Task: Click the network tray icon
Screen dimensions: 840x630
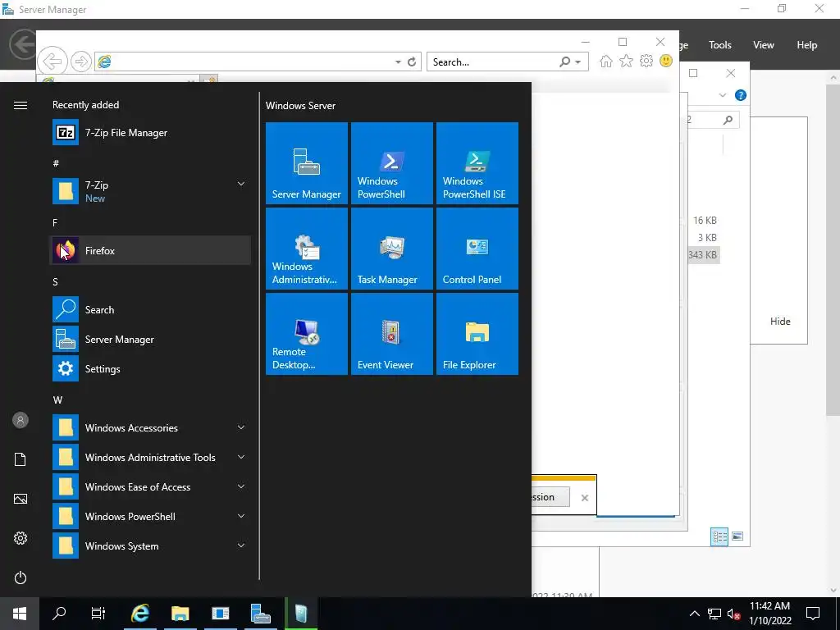Action: pos(714,614)
